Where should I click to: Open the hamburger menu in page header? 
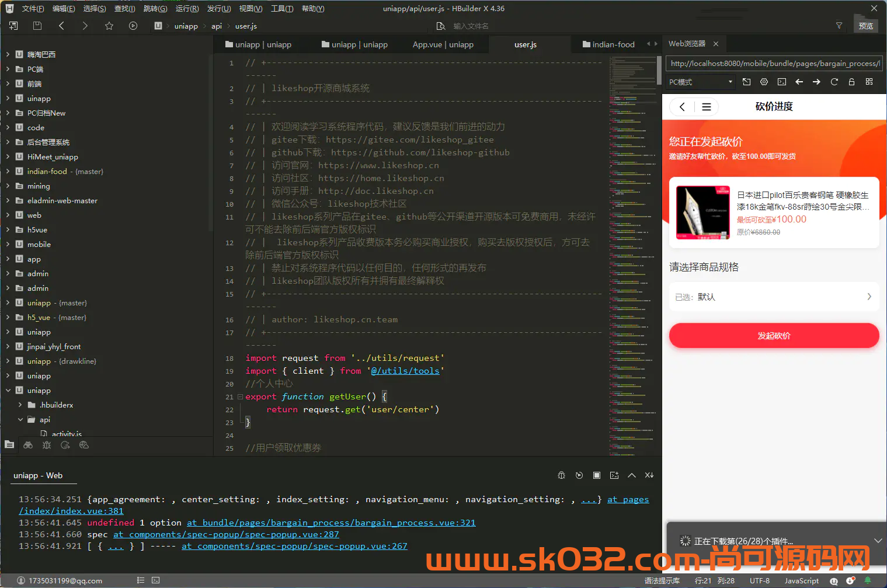706,107
